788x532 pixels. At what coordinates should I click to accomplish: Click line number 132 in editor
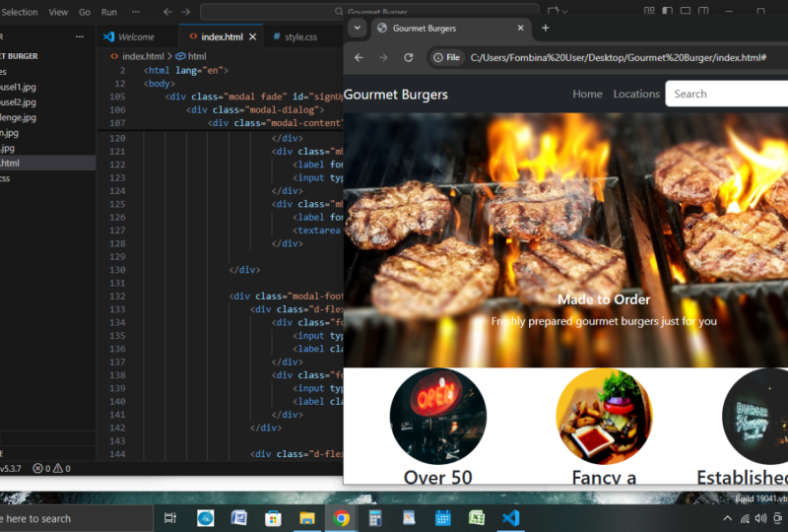tap(117, 297)
